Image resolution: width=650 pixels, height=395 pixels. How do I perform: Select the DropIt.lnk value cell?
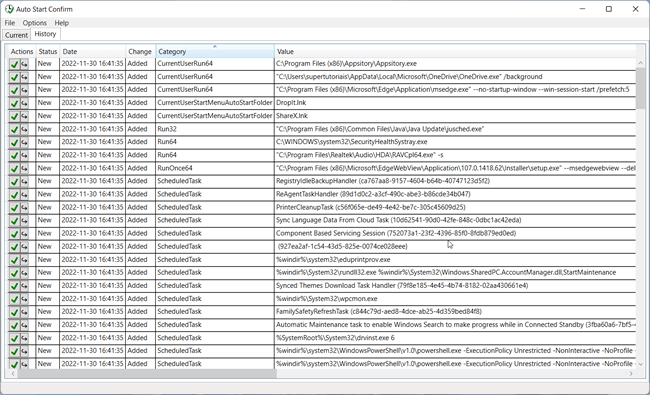click(455, 103)
